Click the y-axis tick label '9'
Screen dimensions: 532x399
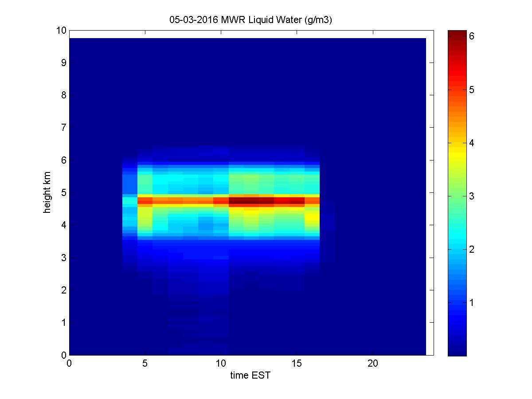(x=64, y=63)
